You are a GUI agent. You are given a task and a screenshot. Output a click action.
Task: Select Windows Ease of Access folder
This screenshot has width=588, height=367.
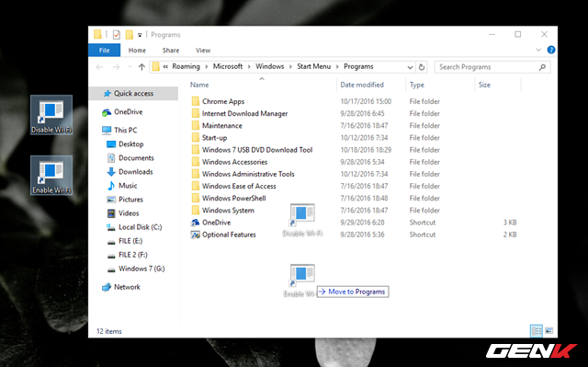[x=239, y=186]
